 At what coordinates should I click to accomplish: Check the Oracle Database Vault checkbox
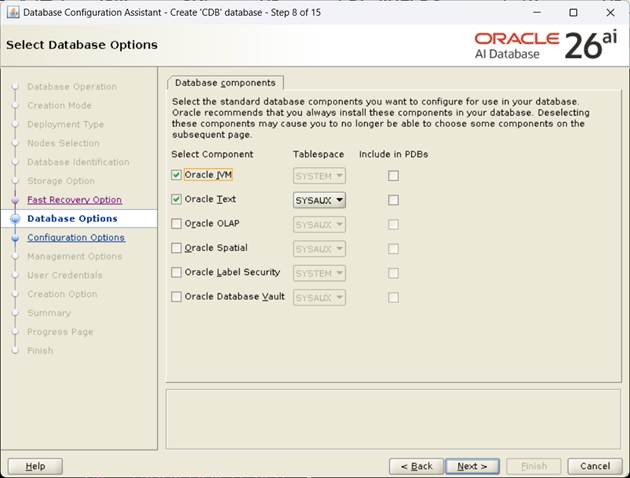(176, 296)
